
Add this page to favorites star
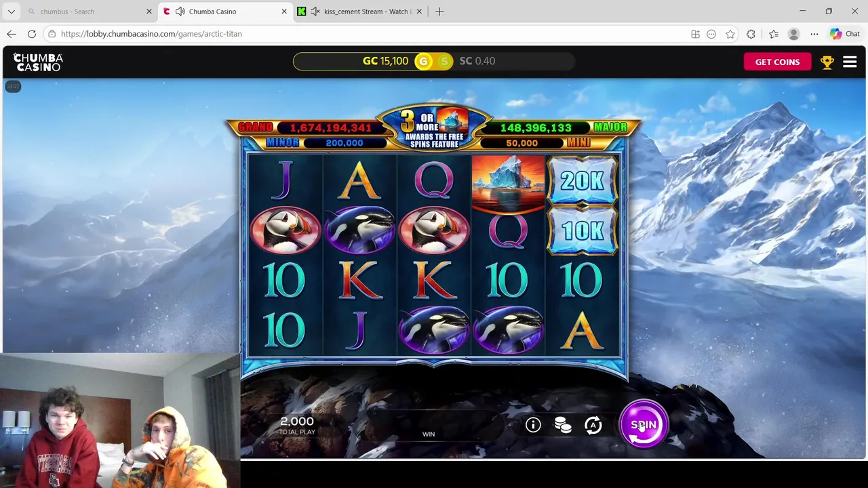(730, 34)
